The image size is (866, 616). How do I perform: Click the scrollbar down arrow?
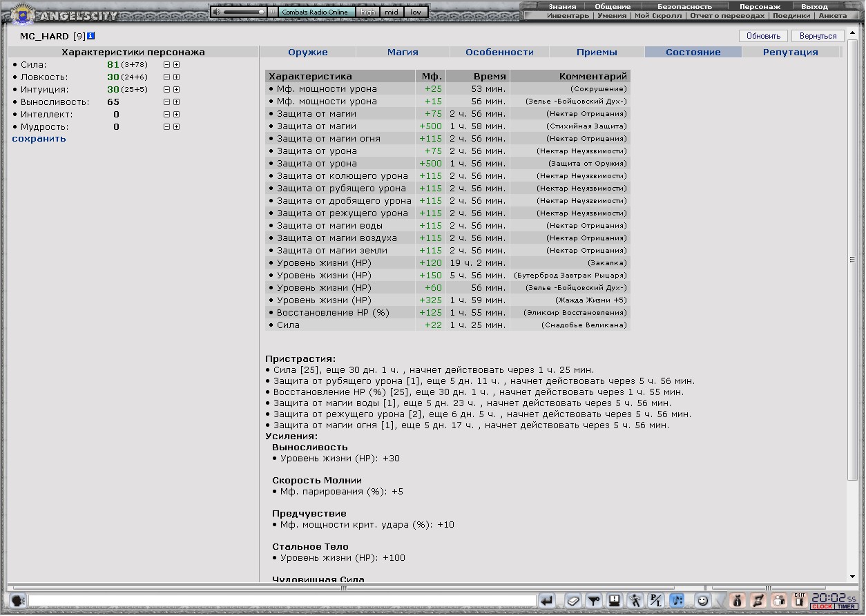coord(852,577)
